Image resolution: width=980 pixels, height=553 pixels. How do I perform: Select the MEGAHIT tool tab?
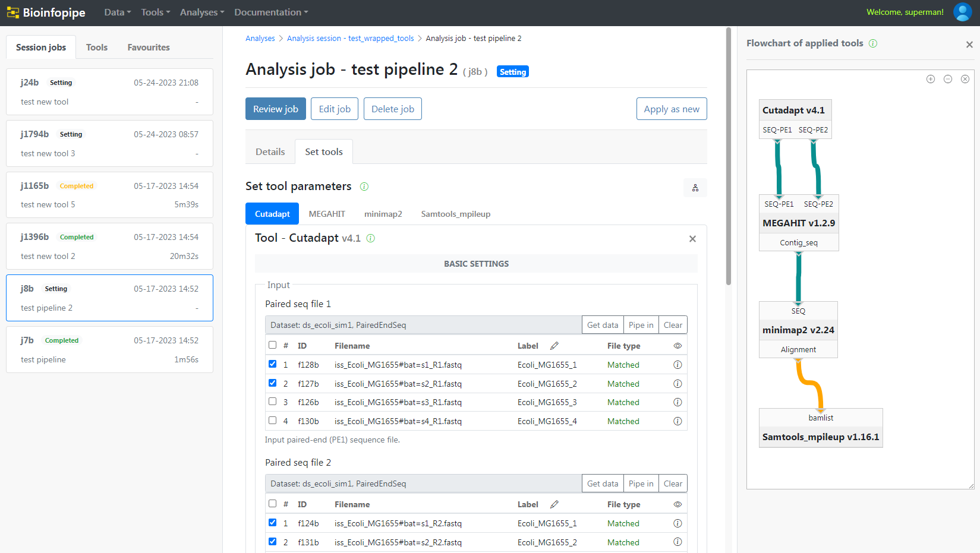click(x=327, y=214)
